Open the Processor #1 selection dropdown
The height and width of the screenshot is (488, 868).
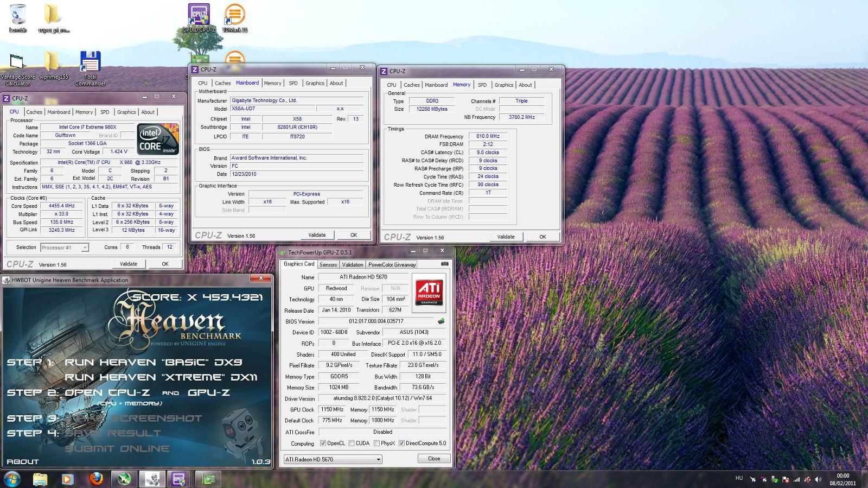point(65,248)
